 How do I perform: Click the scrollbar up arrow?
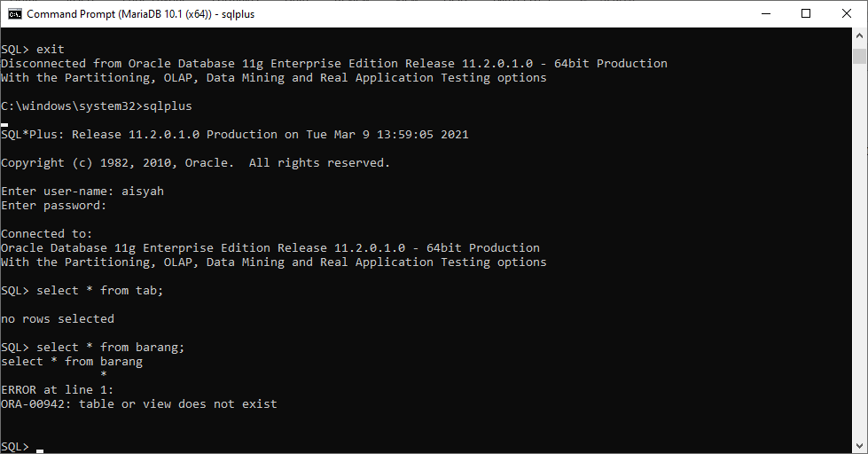[x=859, y=35]
